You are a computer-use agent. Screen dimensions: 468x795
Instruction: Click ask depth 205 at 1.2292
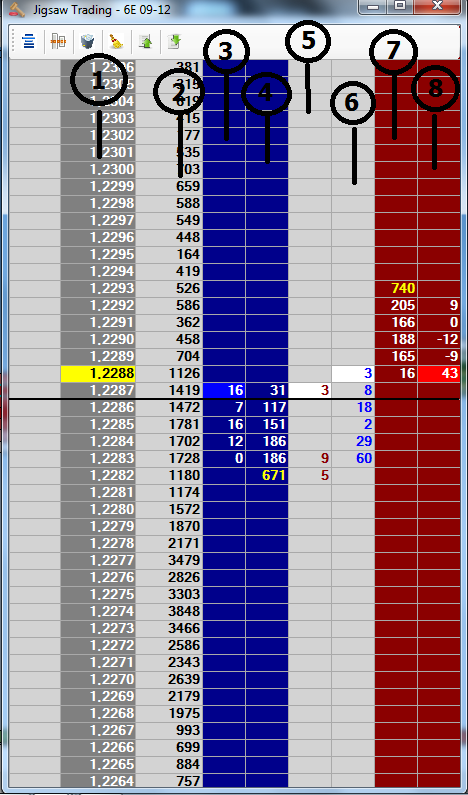point(396,306)
